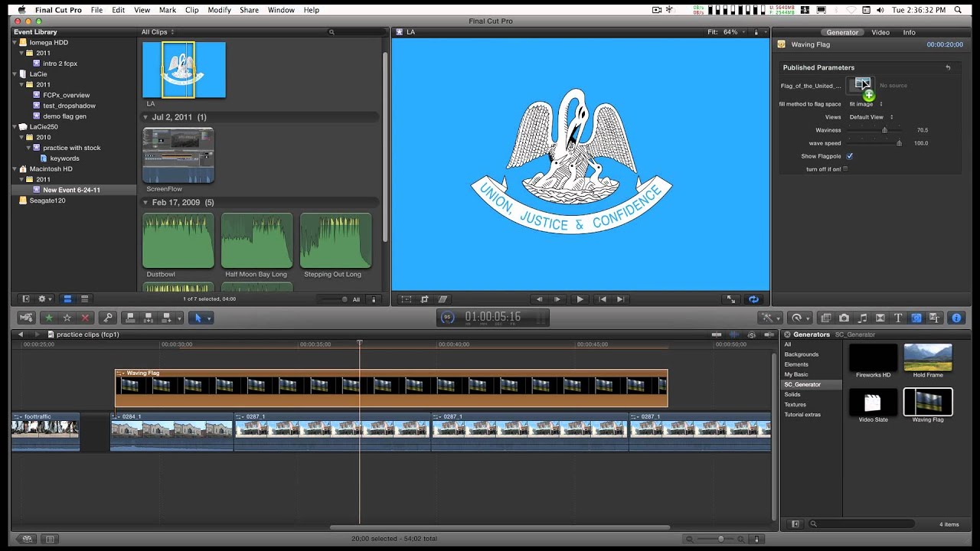Open the Photos browser camera icon
The image size is (980, 551).
[x=844, y=318]
